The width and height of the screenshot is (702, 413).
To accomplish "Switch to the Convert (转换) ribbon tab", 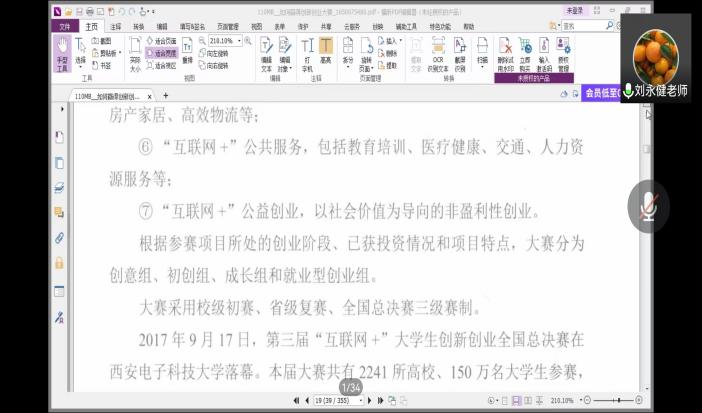I will (x=139, y=26).
